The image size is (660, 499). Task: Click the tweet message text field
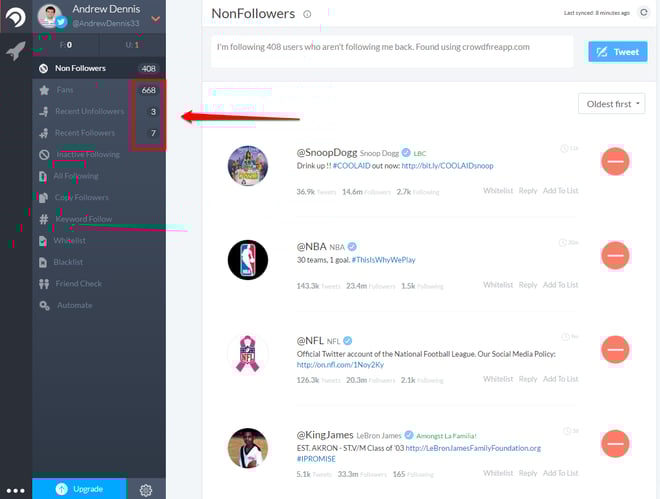[x=392, y=52]
